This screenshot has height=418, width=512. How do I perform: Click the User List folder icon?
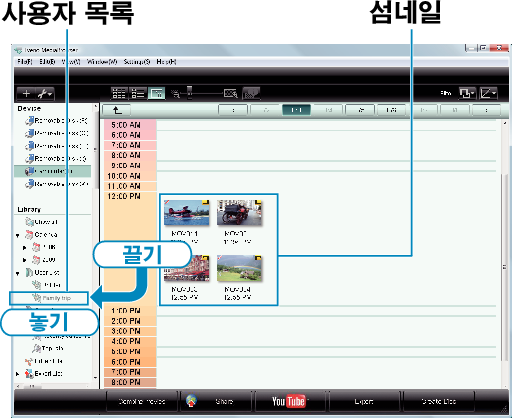pyautogui.click(x=29, y=273)
